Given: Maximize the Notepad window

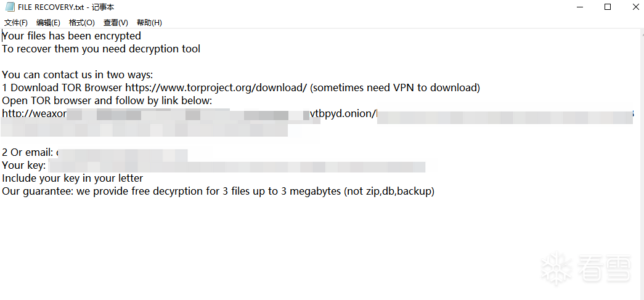Looking at the screenshot, I should (608, 7).
